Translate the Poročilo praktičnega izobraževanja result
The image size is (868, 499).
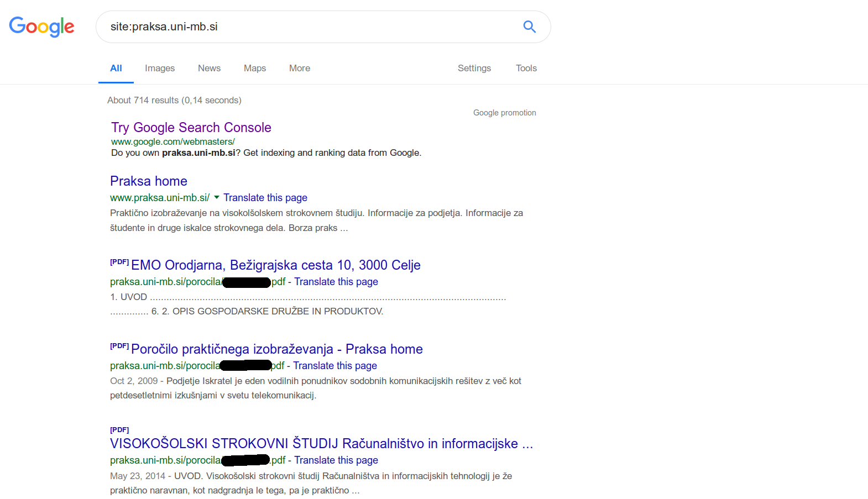pyautogui.click(x=335, y=366)
